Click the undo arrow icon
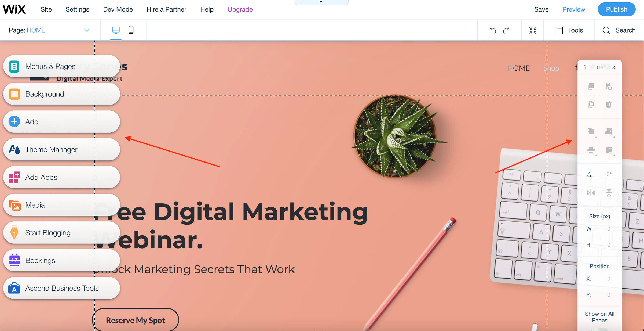 (x=493, y=30)
